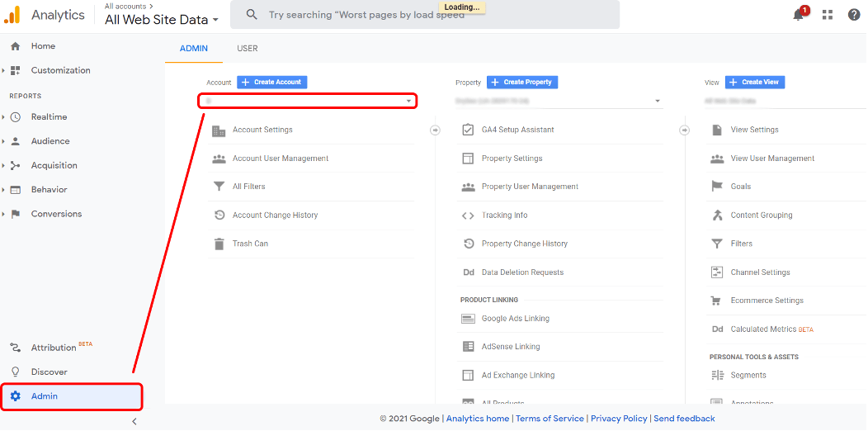The image size is (868, 431).
Task: Open the Account selector dropdown
Action: point(308,101)
